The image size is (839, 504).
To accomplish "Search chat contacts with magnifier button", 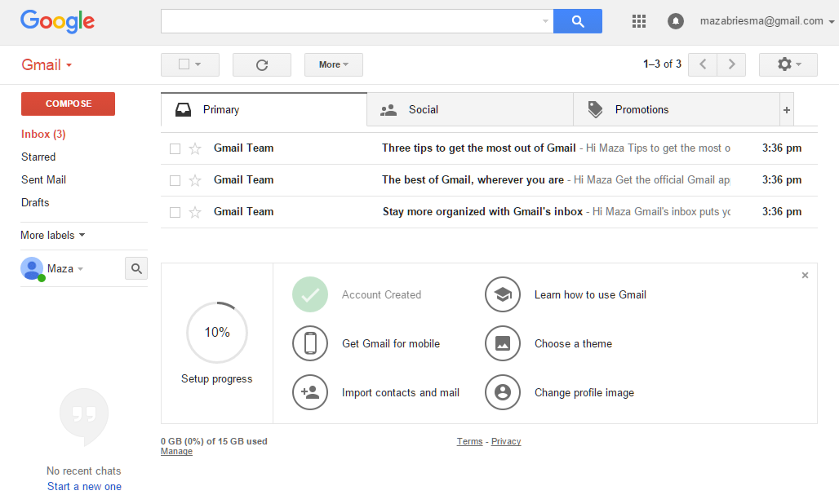I will pos(136,268).
